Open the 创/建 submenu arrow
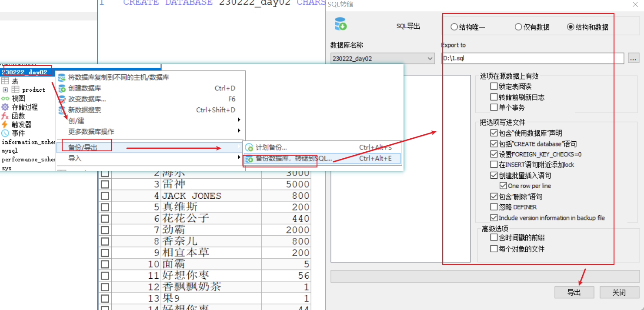This screenshot has width=644, height=310. [x=239, y=120]
